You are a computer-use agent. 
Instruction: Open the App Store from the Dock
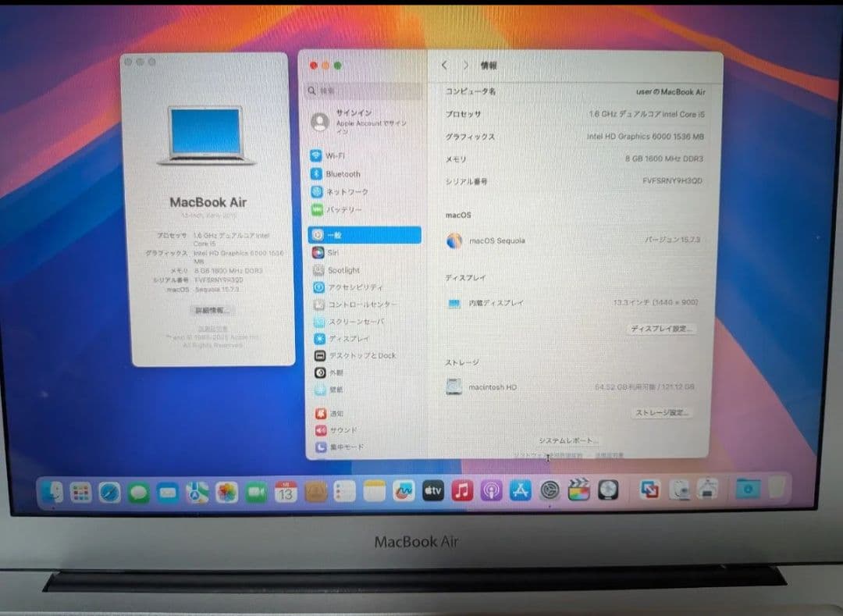521,492
